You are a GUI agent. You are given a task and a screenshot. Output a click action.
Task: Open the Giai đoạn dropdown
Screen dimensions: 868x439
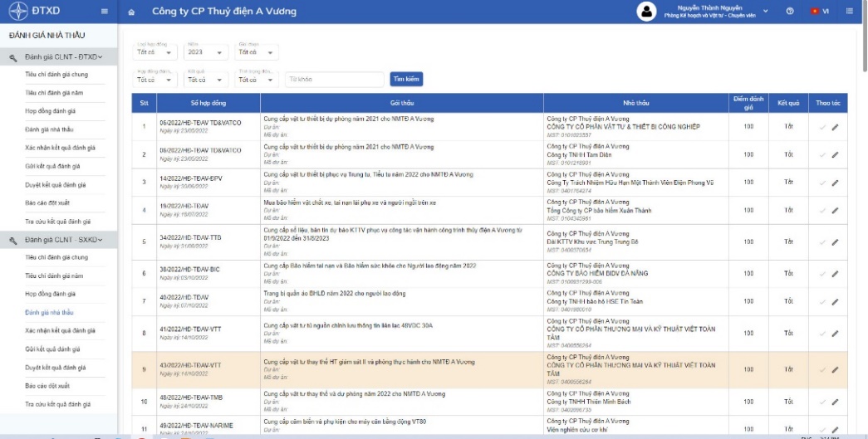click(x=257, y=51)
